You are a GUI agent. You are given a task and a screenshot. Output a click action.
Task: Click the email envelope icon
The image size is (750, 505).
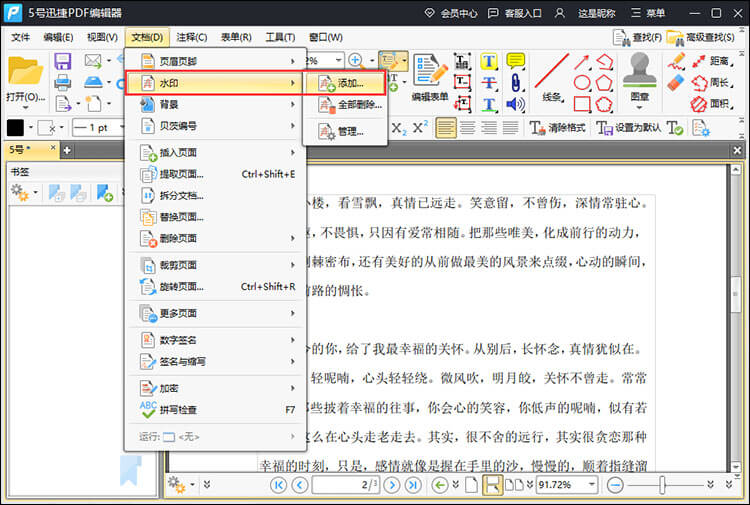pos(93,61)
